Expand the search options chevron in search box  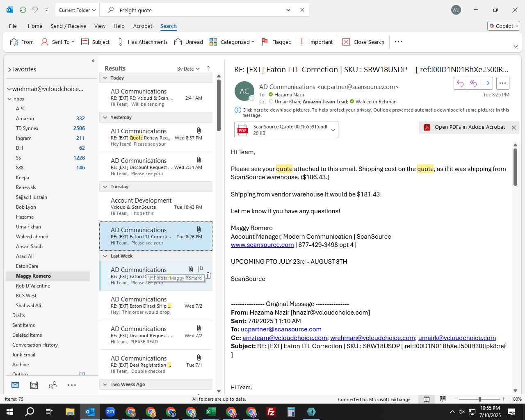(288, 10)
